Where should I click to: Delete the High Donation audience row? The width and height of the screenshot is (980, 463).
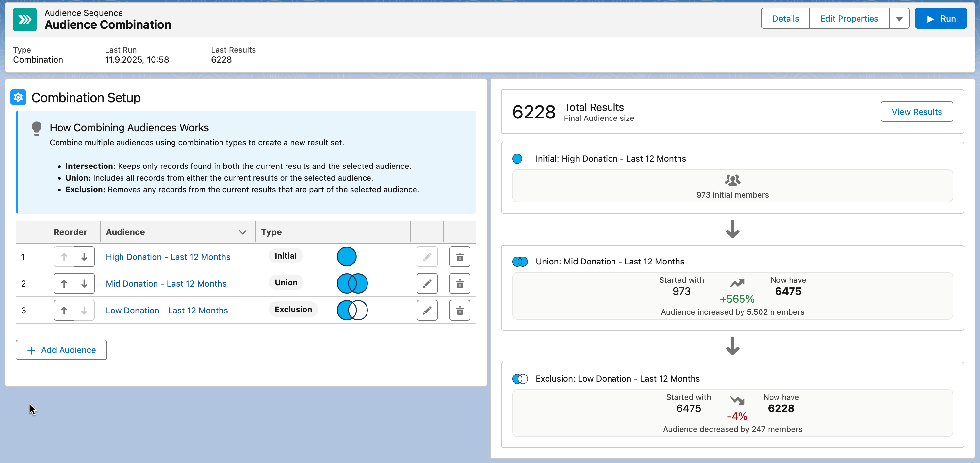460,257
